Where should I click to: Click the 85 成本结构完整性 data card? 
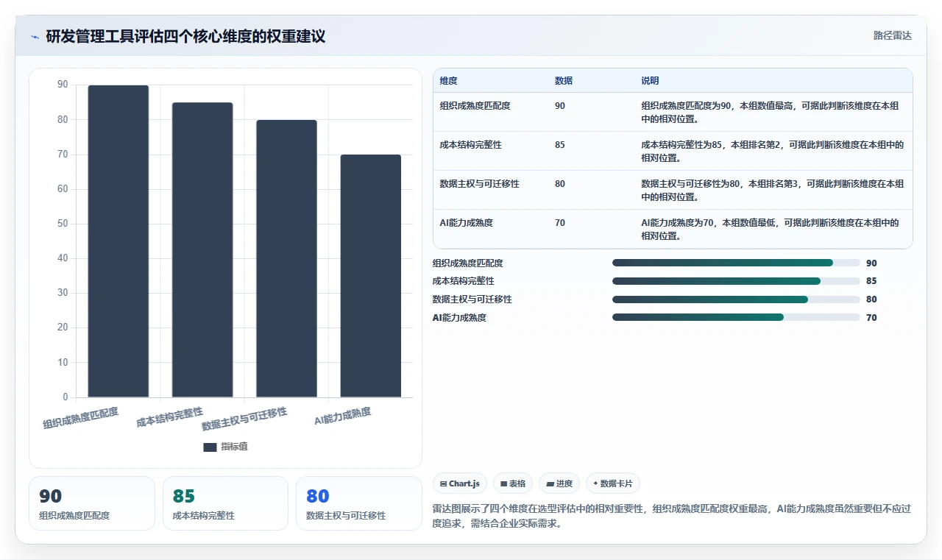point(225,503)
